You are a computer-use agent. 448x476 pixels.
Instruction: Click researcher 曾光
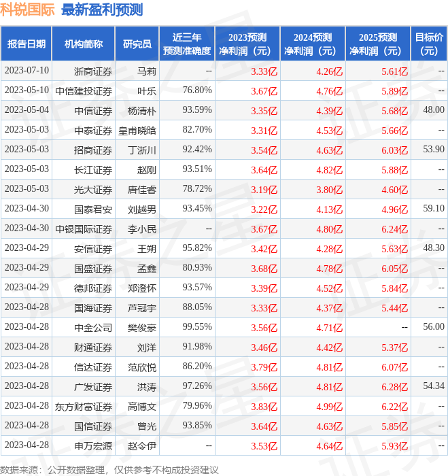click(147, 427)
